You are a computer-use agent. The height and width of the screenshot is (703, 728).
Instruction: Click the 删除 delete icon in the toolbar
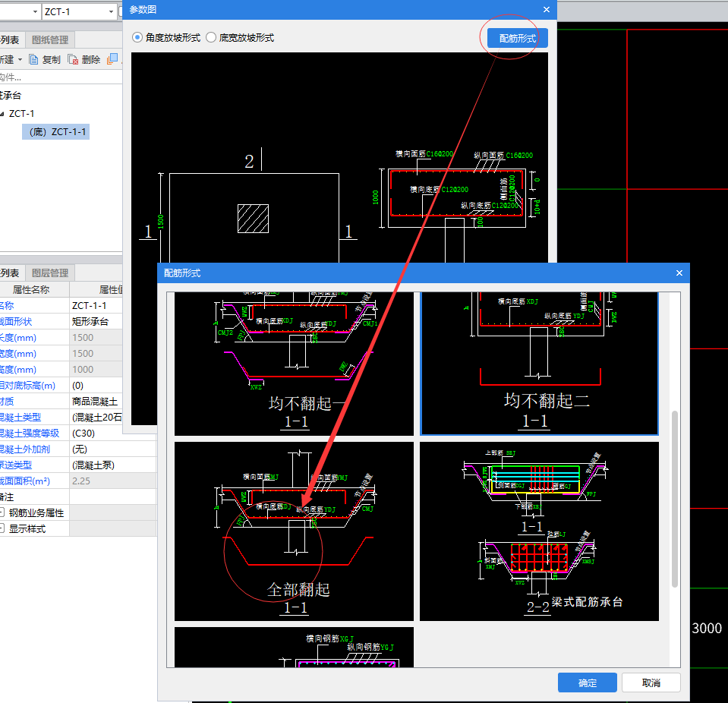pyautogui.click(x=73, y=59)
